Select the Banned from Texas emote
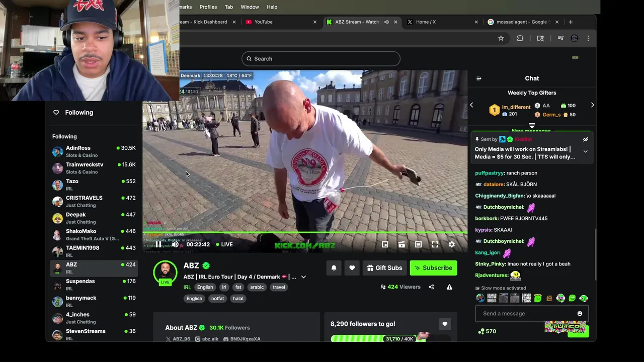Image resolution: width=644 pixels, height=362 pixels. 526,298
